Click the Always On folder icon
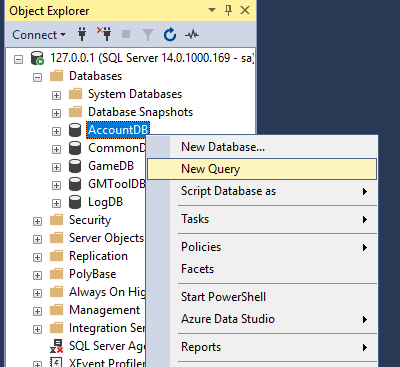Screen dimensions: 400x367 [56, 292]
